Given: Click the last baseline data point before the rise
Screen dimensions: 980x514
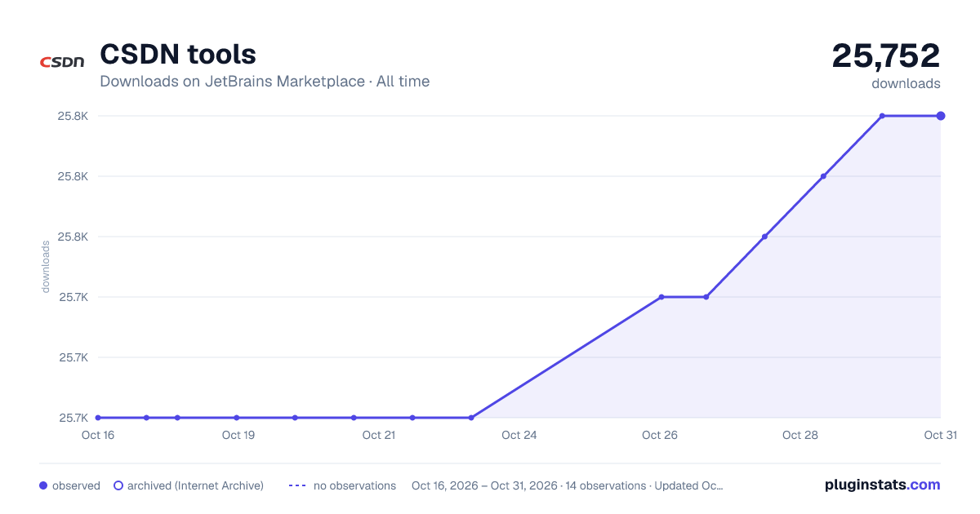Looking at the screenshot, I should [471, 418].
